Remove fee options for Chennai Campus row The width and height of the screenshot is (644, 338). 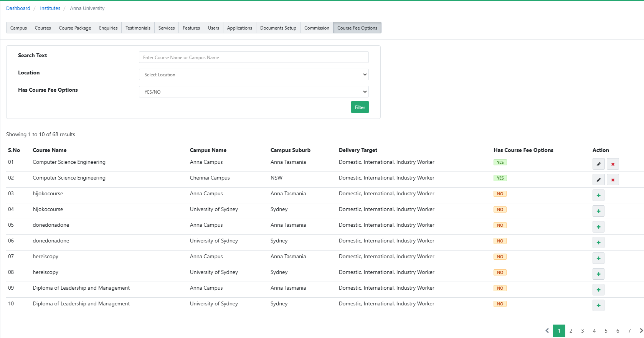pyautogui.click(x=613, y=180)
